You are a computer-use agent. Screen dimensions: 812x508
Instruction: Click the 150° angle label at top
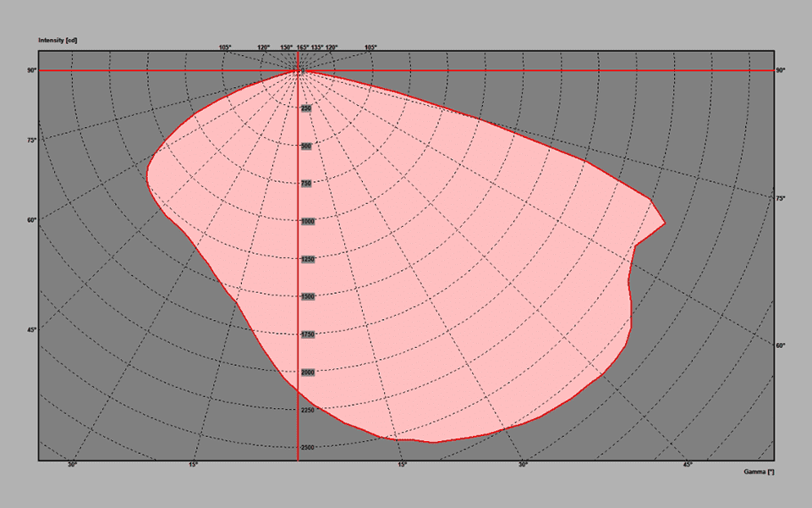286,47
